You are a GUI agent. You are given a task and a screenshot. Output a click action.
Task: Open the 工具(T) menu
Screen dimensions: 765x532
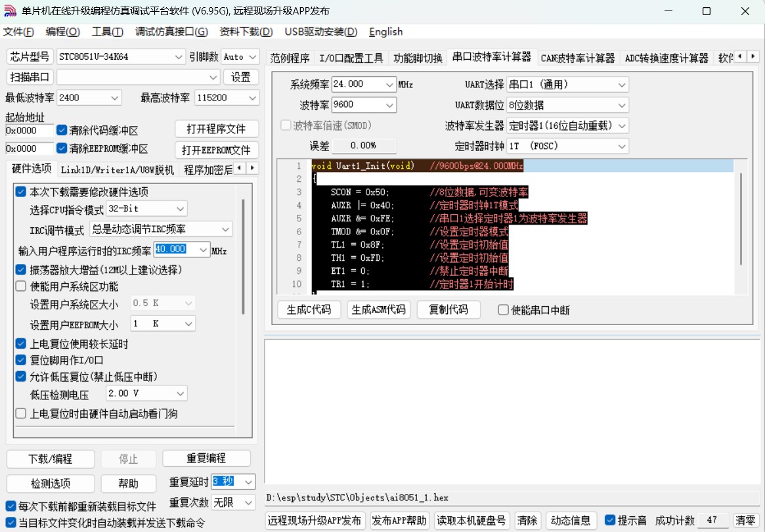point(107,32)
